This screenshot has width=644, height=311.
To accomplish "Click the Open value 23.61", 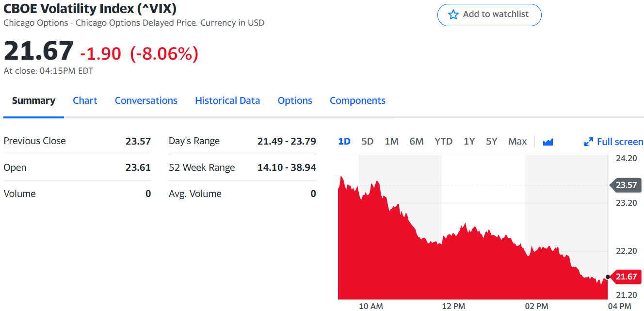I will click(138, 167).
